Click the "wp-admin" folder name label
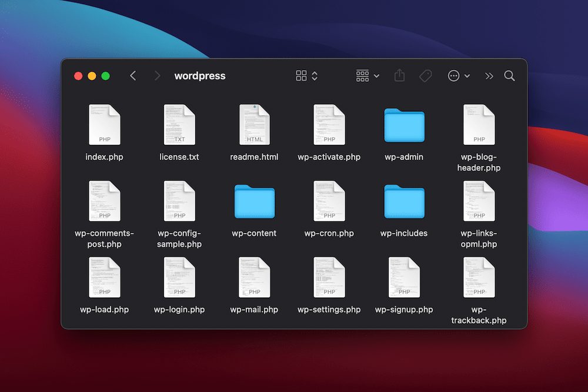The image size is (588, 392). click(404, 157)
